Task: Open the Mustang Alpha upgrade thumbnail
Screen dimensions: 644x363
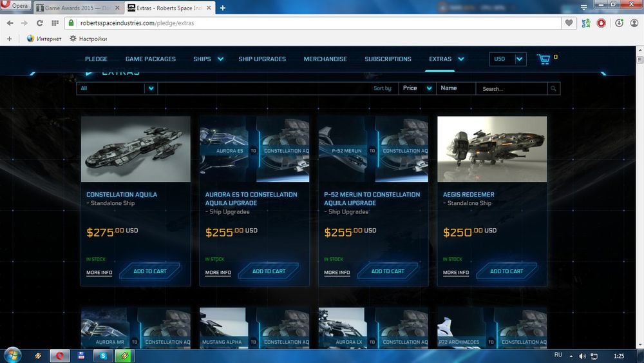Action: 254,328
